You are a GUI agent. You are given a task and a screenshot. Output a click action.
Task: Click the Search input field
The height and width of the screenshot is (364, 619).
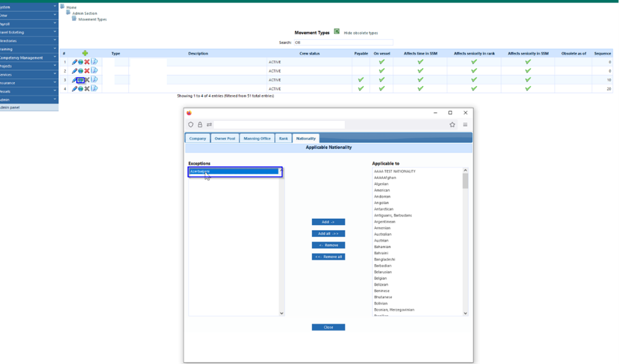pyautogui.click(x=343, y=43)
